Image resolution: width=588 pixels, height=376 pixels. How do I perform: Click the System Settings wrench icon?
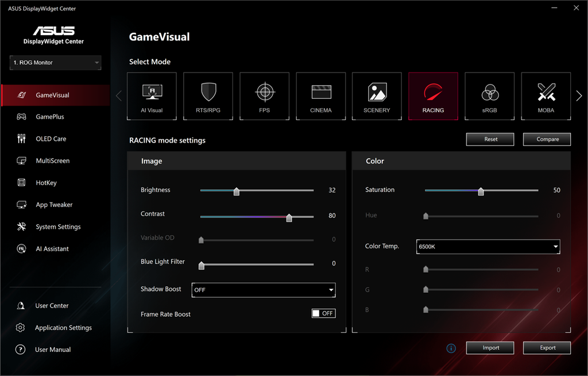click(x=21, y=227)
